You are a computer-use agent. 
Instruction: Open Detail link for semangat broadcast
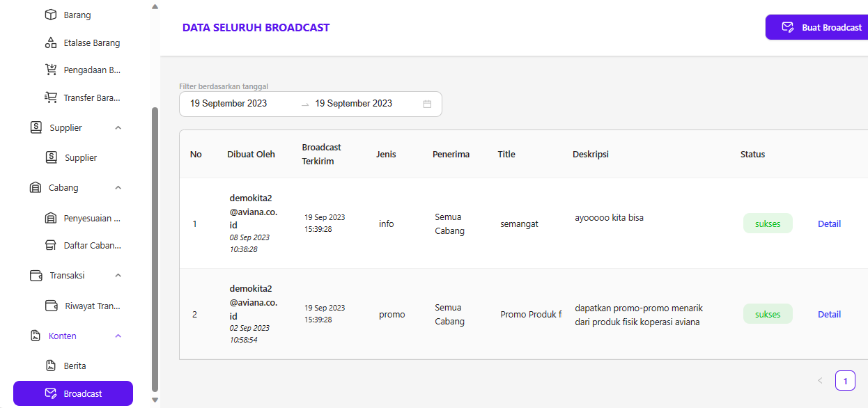tap(829, 223)
